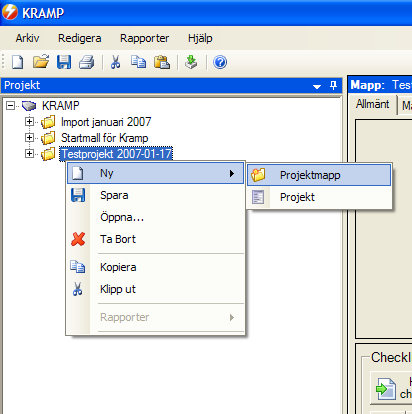The height and width of the screenshot is (414, 412).
Task: Open the Projekt panel dropdown arrow
Action: pyautogui.click(x=317, y=87)
